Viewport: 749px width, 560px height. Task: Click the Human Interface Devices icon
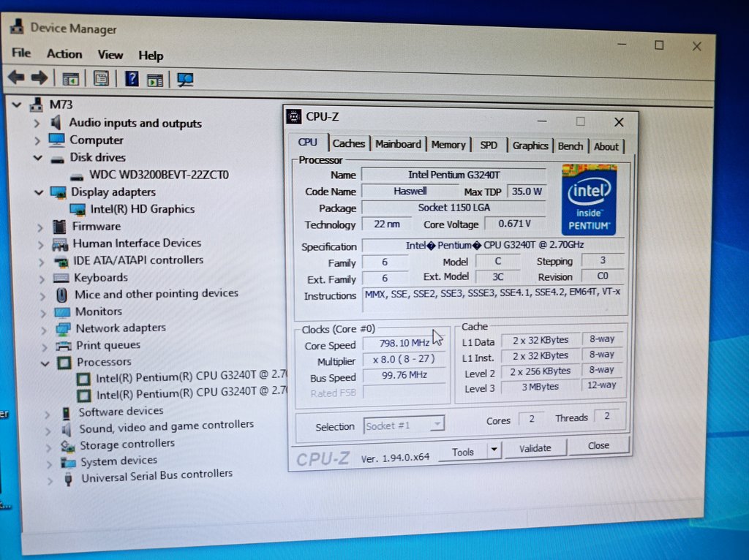point(60,244)
